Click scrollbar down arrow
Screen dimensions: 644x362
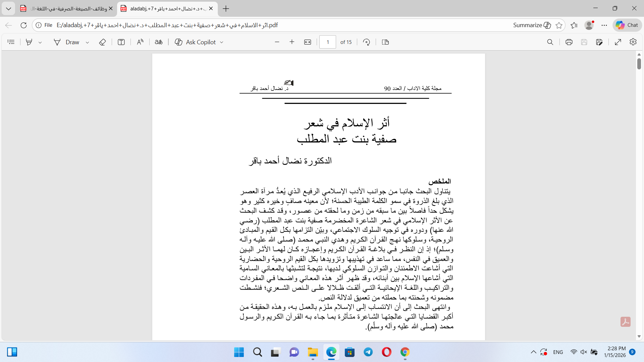[639, 336]
